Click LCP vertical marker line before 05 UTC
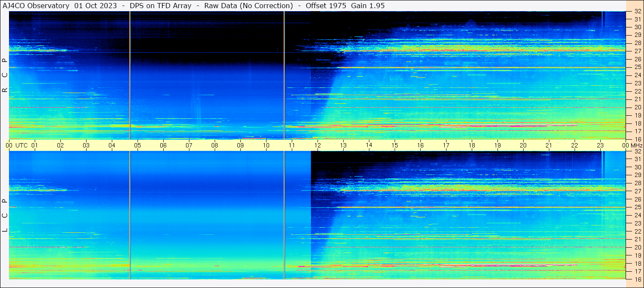The height and width of the screenshot is (288, 644). tap(130, 215)
